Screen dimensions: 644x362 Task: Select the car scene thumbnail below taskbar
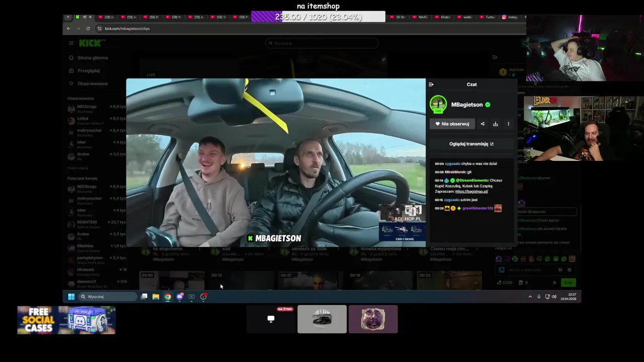[x=322, y=319]
